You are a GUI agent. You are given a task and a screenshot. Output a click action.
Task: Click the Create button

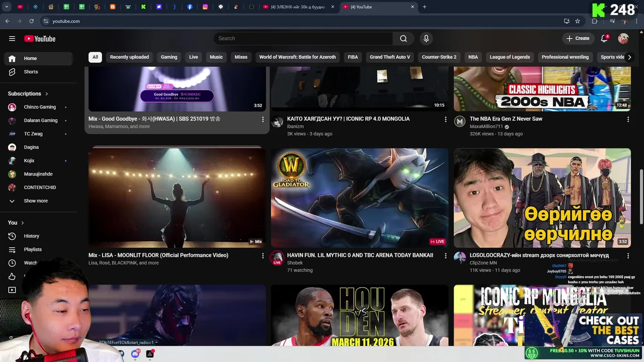(578, 39)
